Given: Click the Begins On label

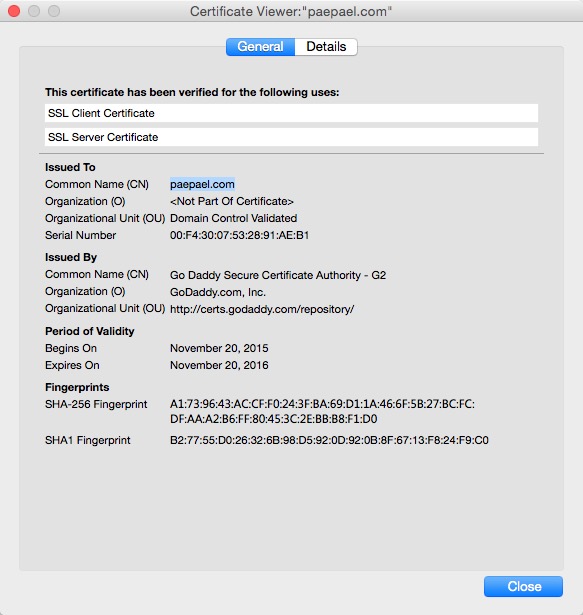Looking at the screenshot, I should [x=71, y=348].
